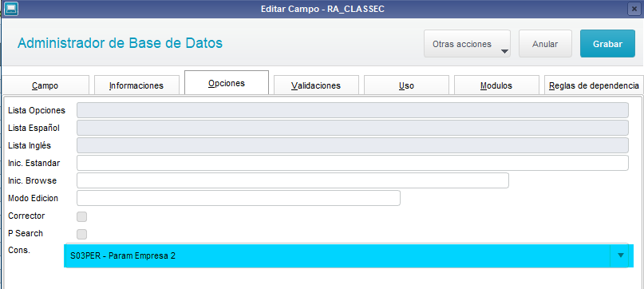Click the Anular button
Screen dimensions: 644x289
click(545, 44)
